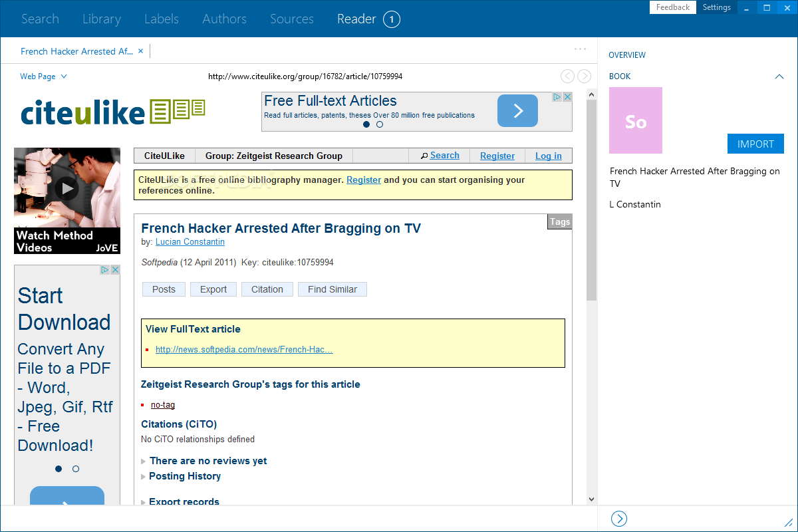Open the news.softpedia.com full text link
The width and height of the screenshot is (798, 532).
[244, 349]
